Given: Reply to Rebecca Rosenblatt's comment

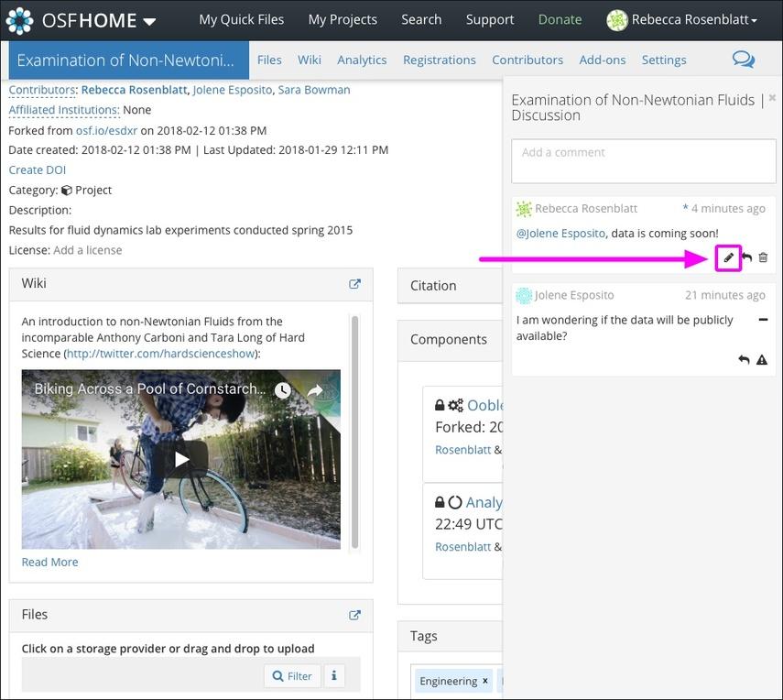Looking at the screenshot, I should [x=746, y=257].
